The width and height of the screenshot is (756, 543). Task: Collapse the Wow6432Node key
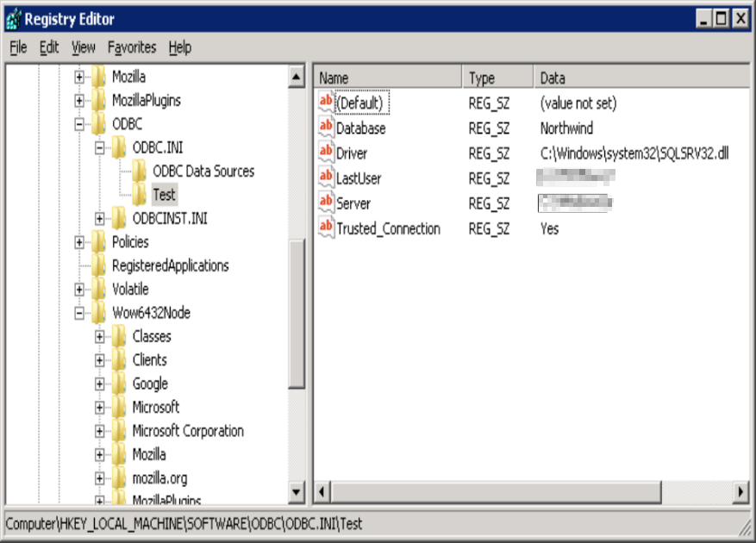coord(79,314)
